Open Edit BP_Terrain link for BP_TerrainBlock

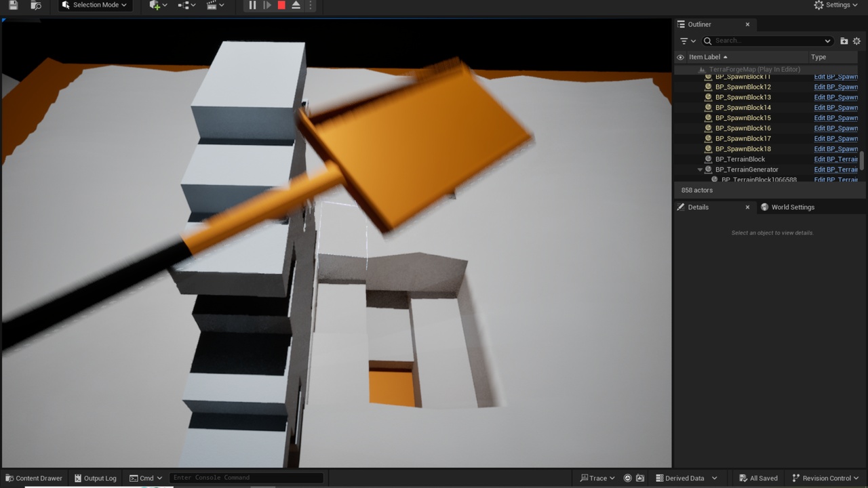[x=836, y=159]
